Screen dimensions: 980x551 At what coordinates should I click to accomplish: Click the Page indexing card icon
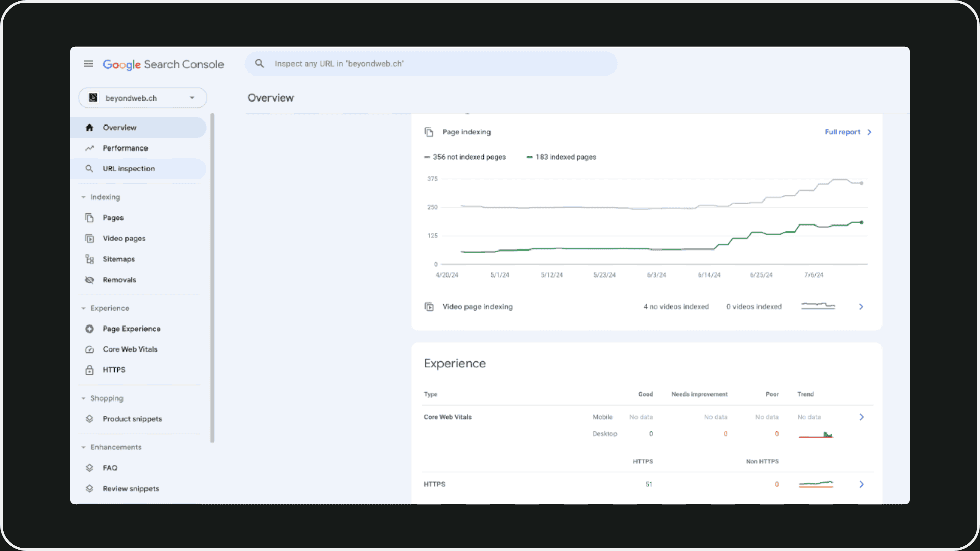pyautogui.click(x=429, y=132)
